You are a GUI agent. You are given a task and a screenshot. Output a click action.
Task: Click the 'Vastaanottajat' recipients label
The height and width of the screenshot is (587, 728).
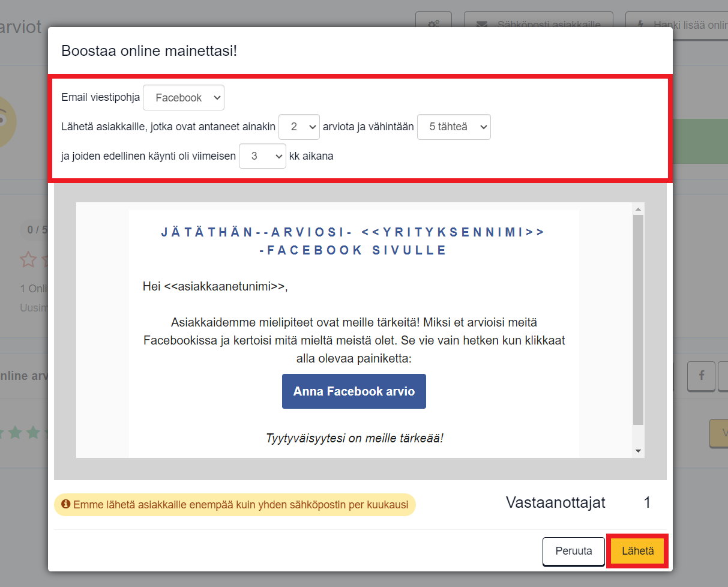pyautogui.click(x=556, y=502)
